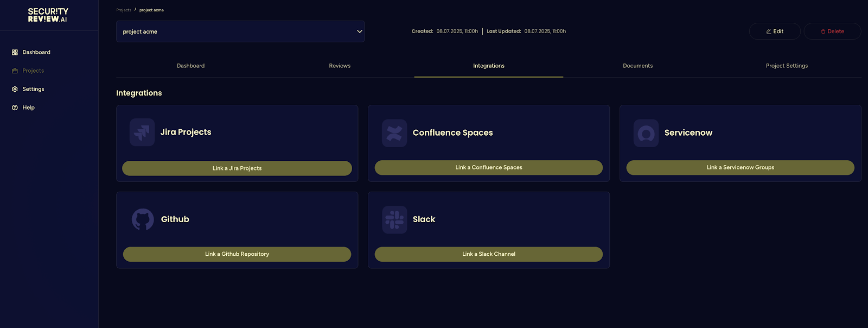Click the Security Review.AI logo
The width and height of the screenshot is (868, 328).
[x=48, y=15]
